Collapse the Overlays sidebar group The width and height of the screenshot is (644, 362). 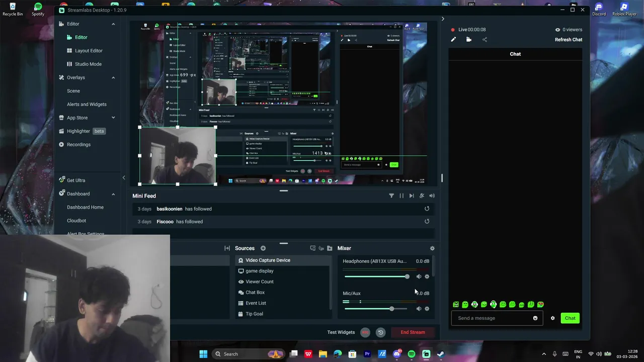click(x=113, y=78)
